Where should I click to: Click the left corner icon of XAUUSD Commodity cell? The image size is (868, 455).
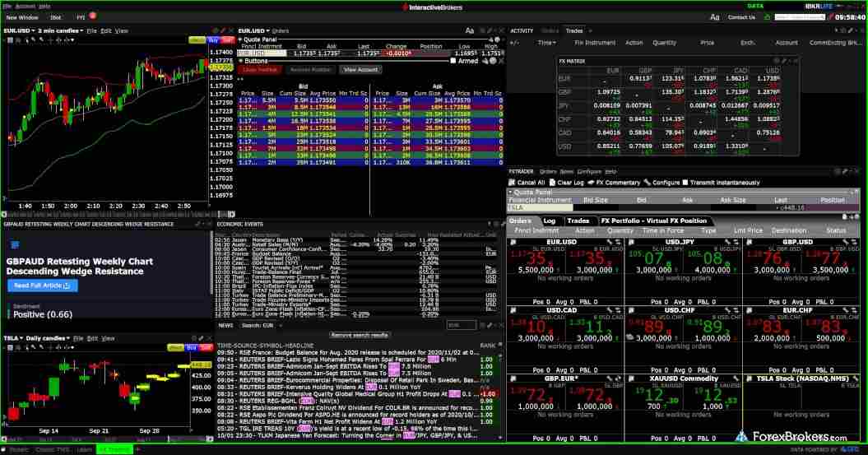pos(631,379)
